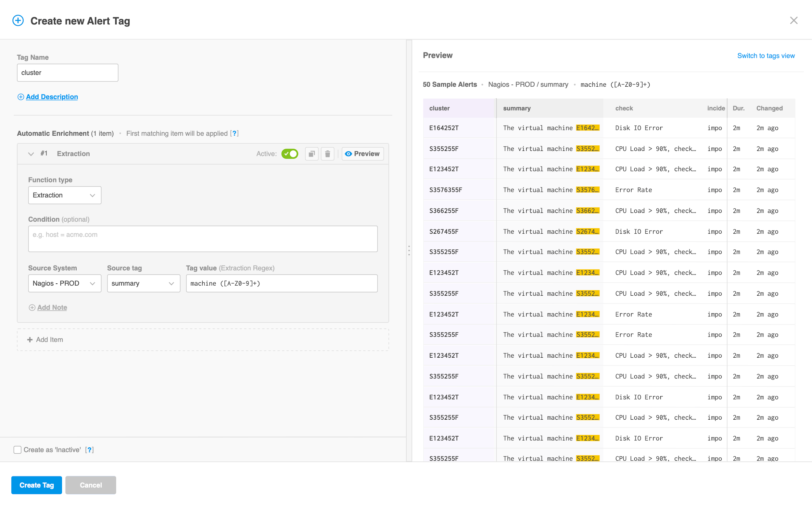812x507 pixels.
Task: Click into the Condition text field
Action: coord(203,239)
